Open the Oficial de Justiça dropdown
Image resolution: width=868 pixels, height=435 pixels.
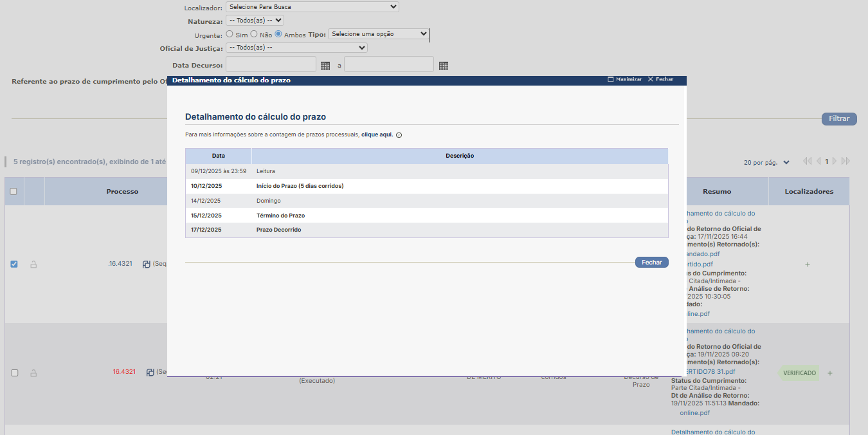point(296,48)
